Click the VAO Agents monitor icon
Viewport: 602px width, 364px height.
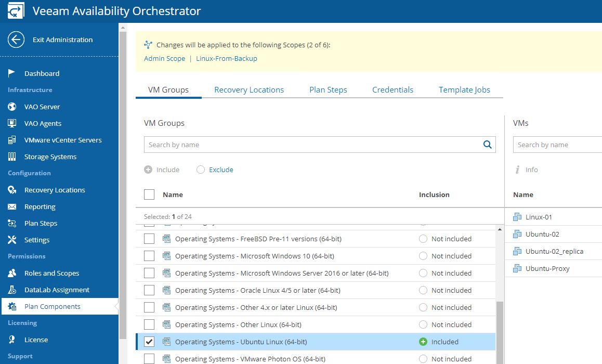[12, 123]
